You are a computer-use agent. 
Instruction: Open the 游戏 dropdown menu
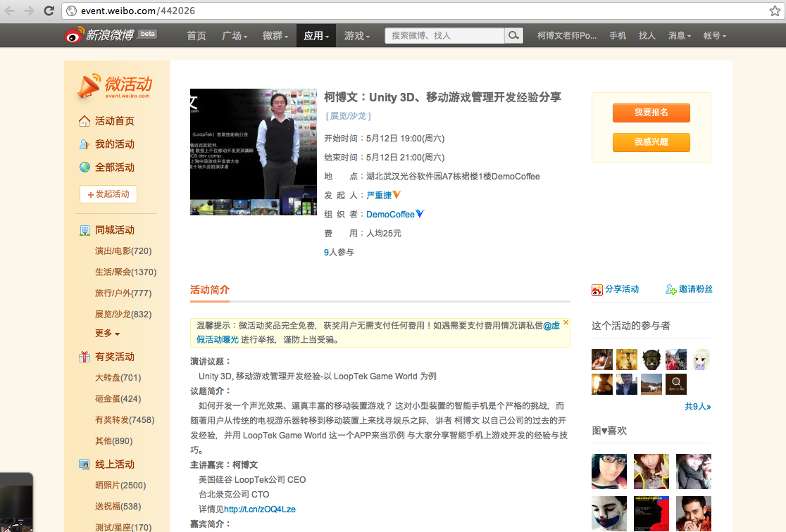pos(357,36)
